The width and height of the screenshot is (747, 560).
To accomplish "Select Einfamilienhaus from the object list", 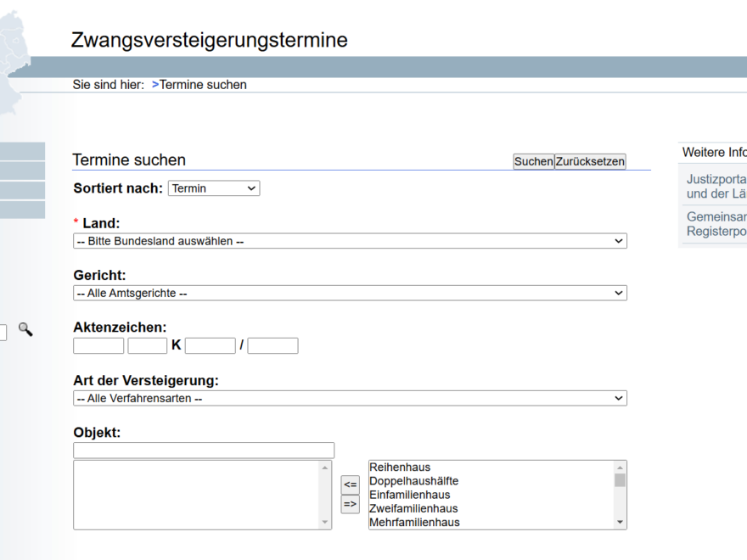I will tap(409, 495).
